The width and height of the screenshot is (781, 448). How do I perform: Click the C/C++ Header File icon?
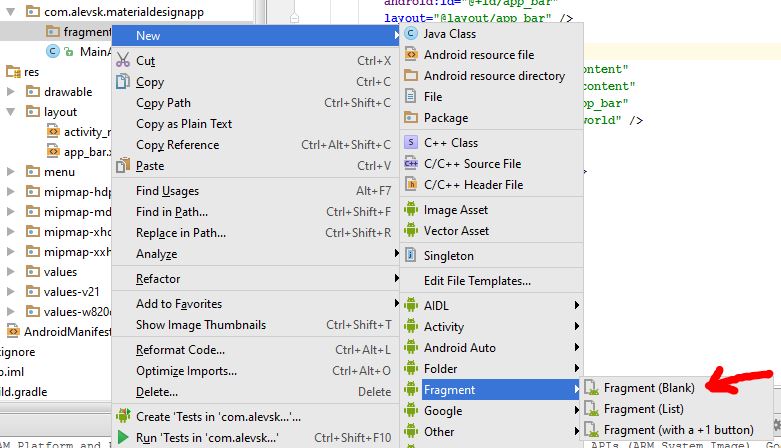411,184
